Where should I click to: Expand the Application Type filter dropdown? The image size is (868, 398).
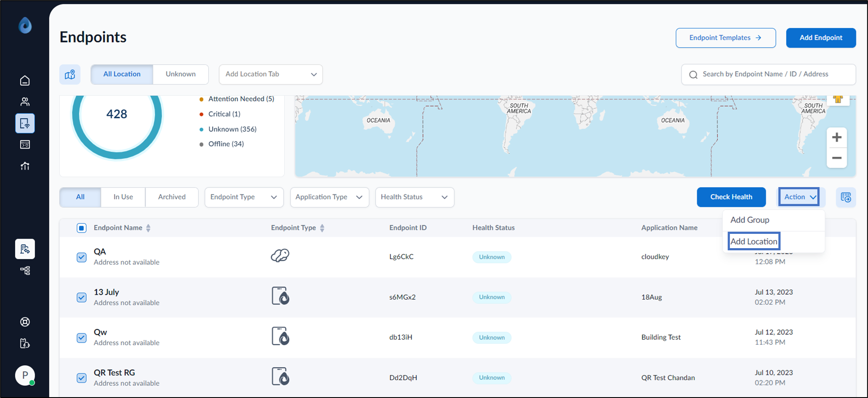329,197
